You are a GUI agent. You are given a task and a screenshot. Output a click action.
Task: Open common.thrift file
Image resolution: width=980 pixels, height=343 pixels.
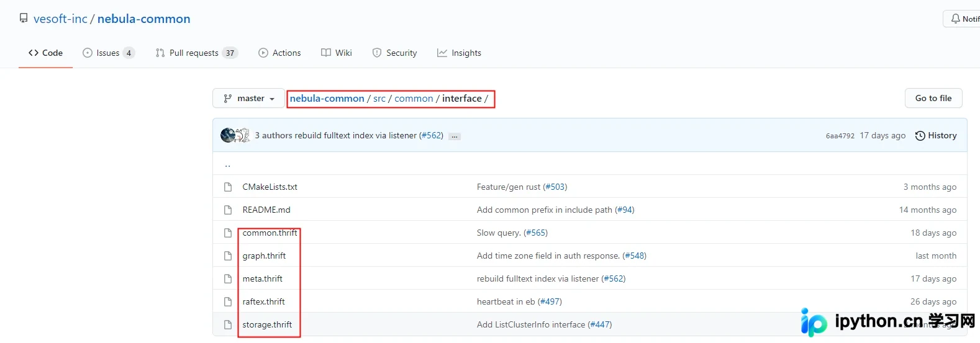tap(270, 233)
